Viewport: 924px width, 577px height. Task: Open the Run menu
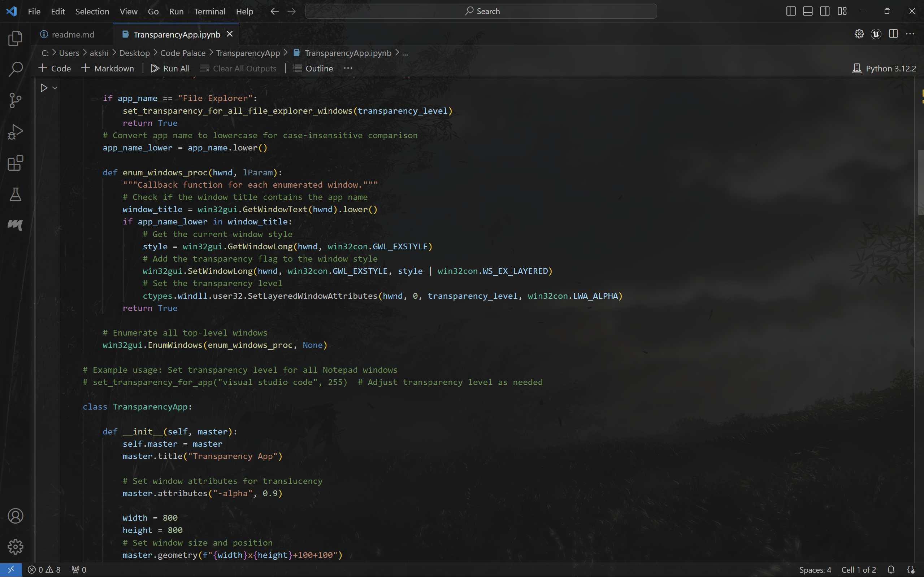176,12
